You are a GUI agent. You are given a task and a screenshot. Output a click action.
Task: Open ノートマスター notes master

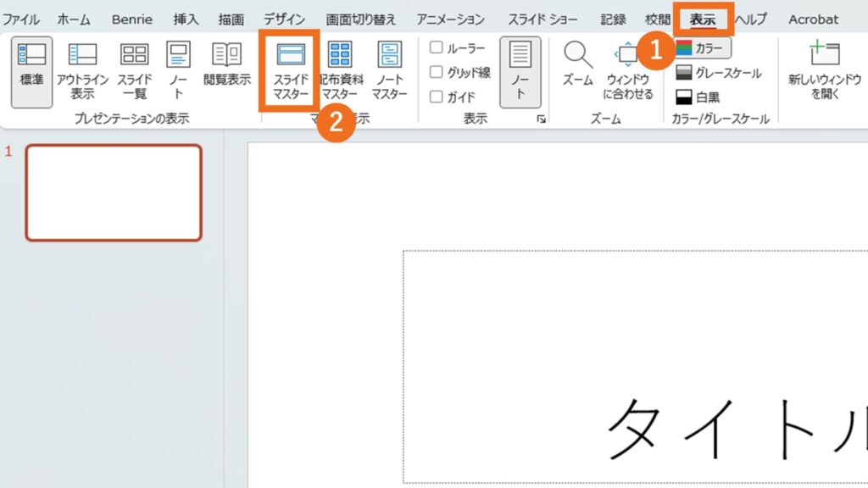coord(389,72)
